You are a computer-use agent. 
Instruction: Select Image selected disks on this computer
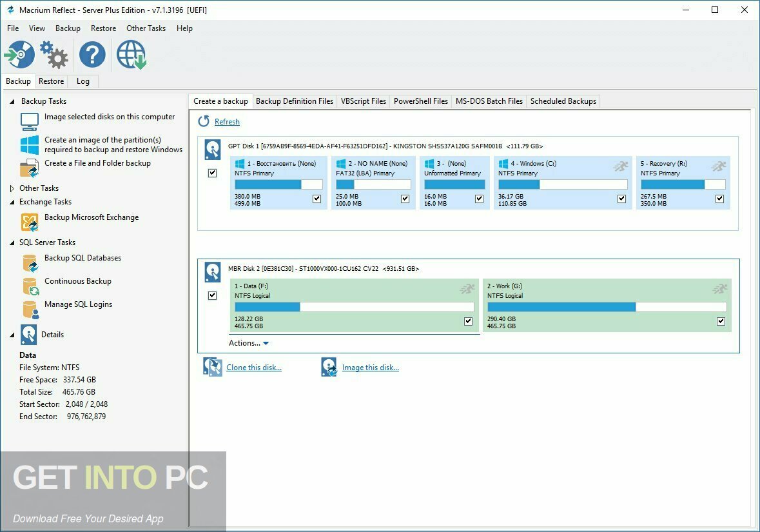[110, 117]
